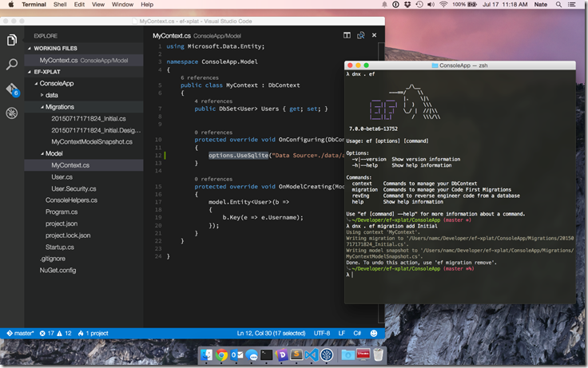Split the editor with the split icon

tap(347, 35)
